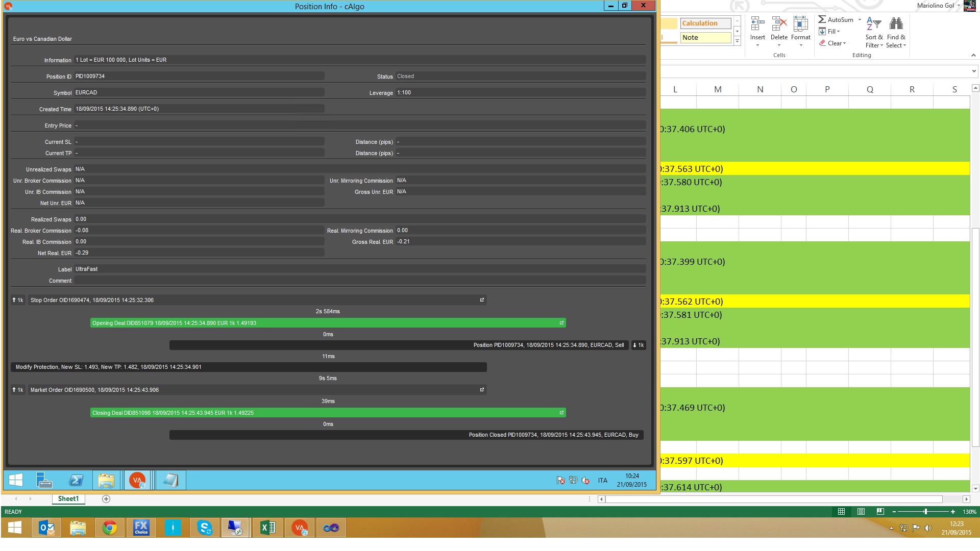Open the cAlgo app in the remote taskbar

(x=137, y=480)
